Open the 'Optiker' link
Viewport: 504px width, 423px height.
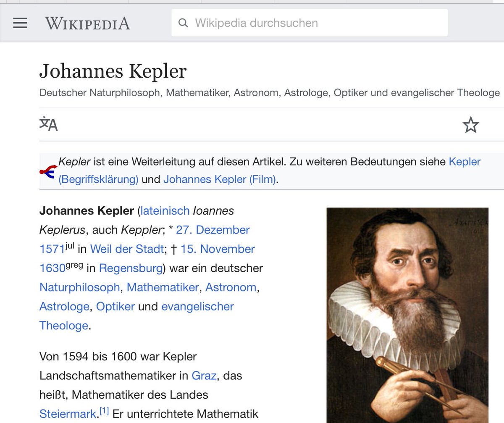point(115,307)
